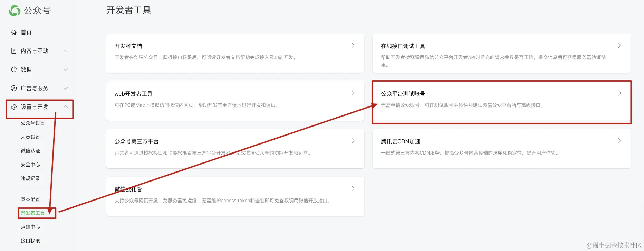This screenshot has width=644, height=251.
Task: Click the green WeChat 公众号 logo
Action: (15, 10)
